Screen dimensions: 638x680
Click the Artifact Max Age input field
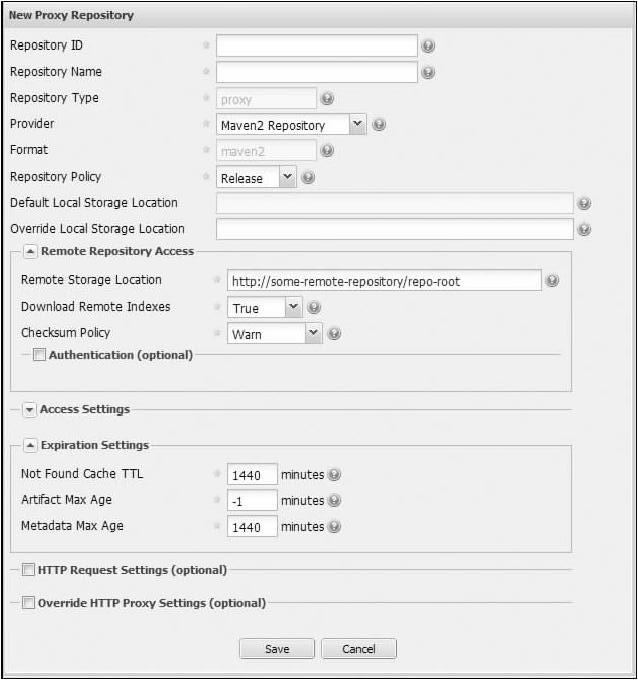coord(252,501)
